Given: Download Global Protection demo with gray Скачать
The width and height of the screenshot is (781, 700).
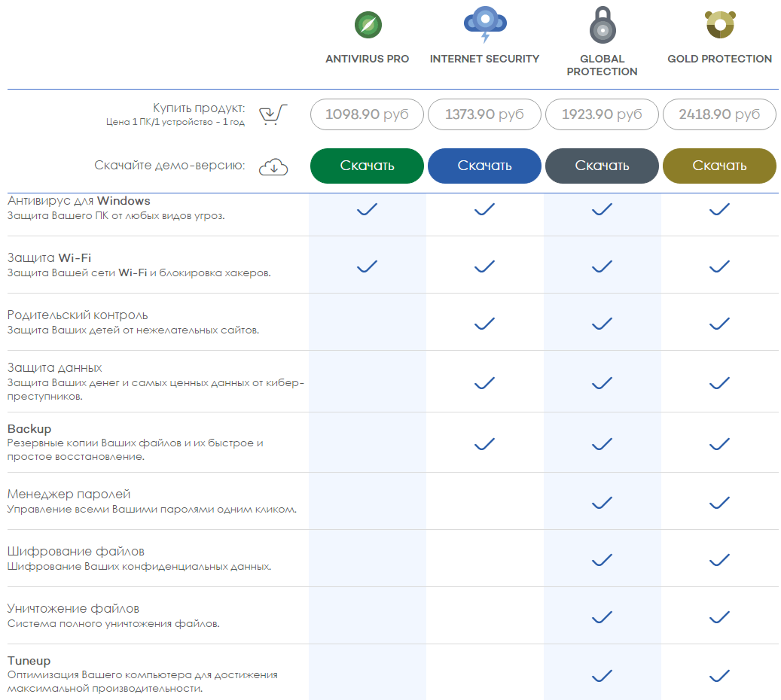Looking at the screenshot, I should pyautogui.click(x=603, y=166).
